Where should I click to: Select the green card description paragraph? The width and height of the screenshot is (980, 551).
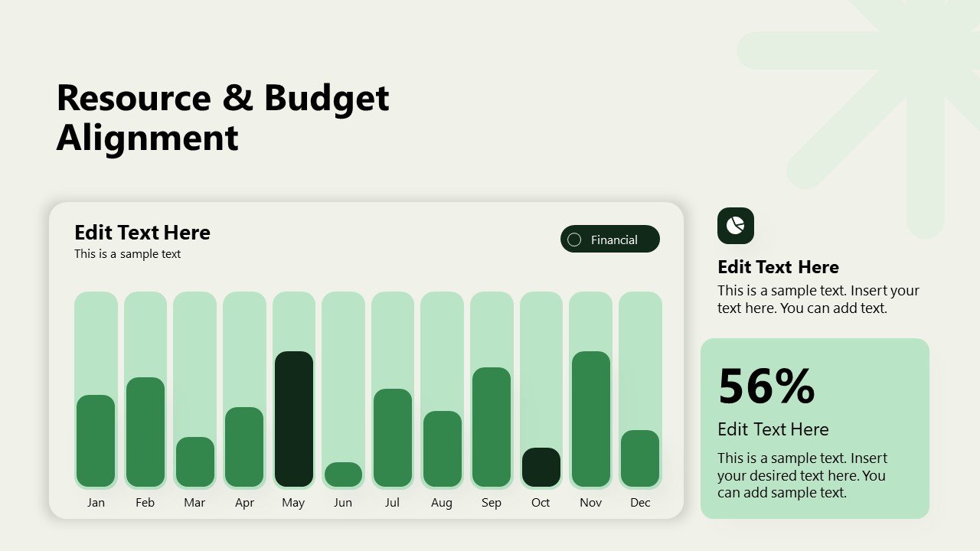pyautogui.click(x=802, y=475)
